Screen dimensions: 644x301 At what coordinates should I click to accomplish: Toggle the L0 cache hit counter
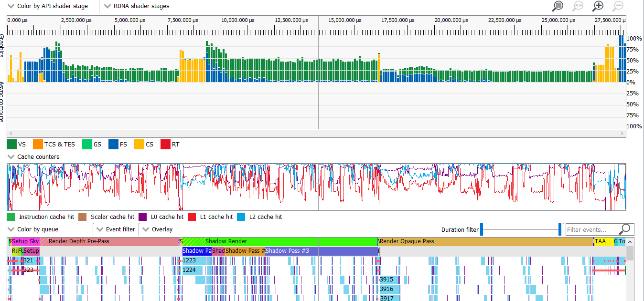(143, 217)
